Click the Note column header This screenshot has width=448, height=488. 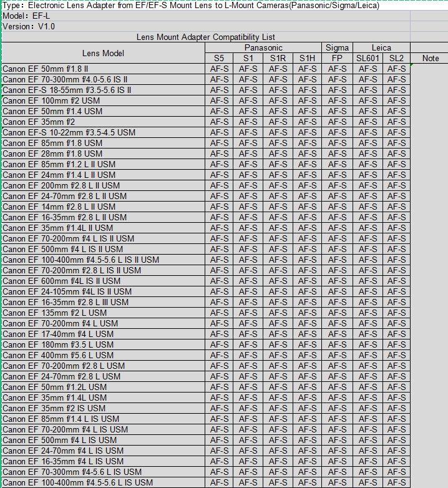[x=429, y=58]
